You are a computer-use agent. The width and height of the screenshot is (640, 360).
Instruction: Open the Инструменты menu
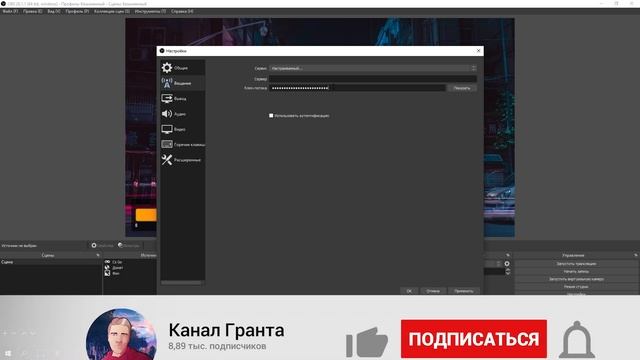[150, 11]
